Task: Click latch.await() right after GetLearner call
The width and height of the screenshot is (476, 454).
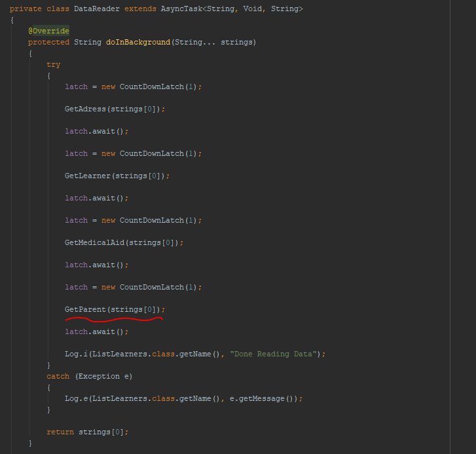Action: 96,198
